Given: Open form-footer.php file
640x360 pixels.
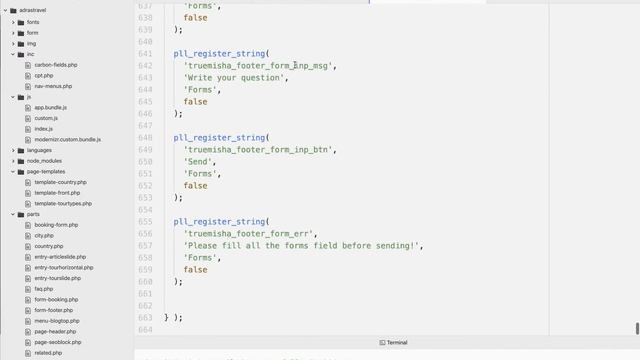Looking at the screenshot, I should point(53,310).
